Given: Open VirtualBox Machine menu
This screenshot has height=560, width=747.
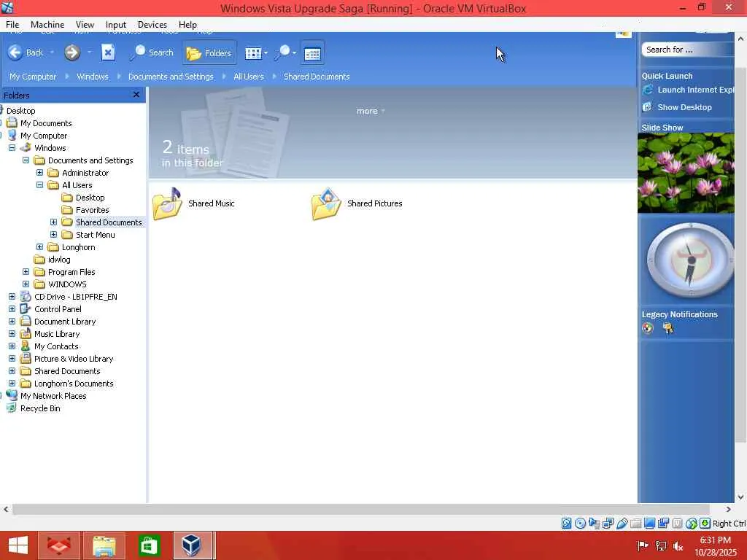Looking at the screenshot, I should coord(47,24).
